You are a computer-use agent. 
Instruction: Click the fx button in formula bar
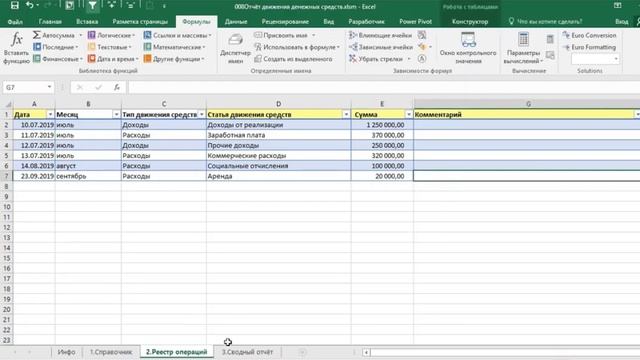[117, 87]
